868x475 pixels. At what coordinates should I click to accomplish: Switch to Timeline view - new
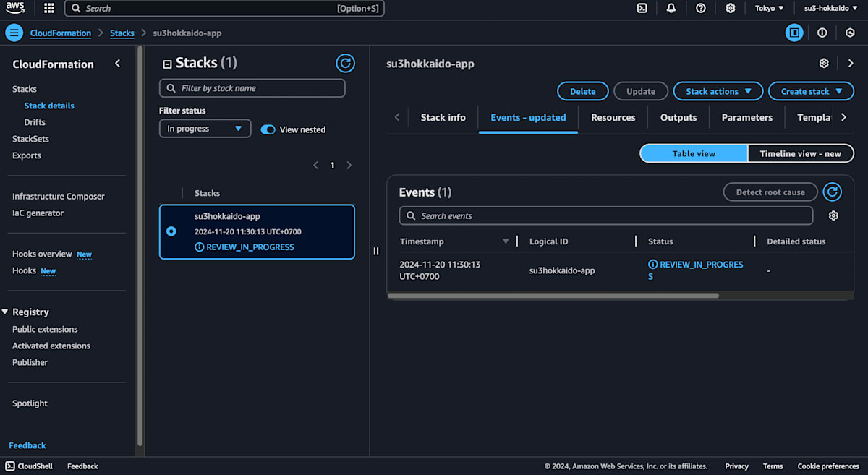click(800, 153)
